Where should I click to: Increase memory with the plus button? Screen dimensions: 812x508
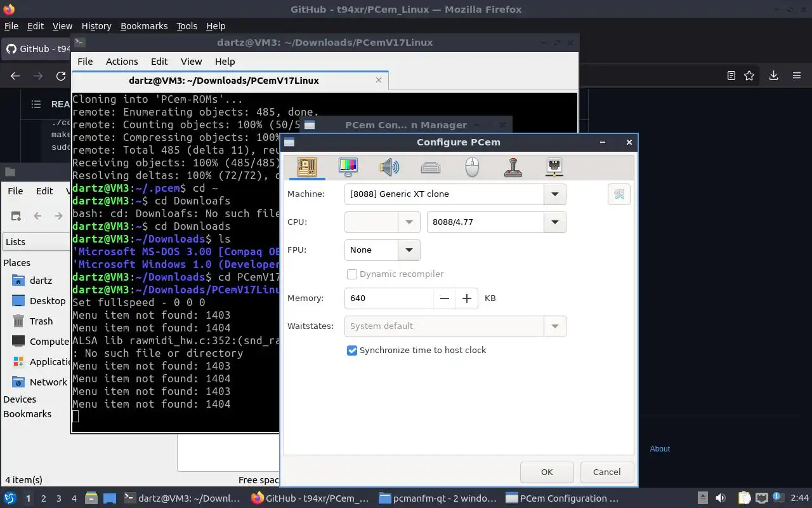467,298
